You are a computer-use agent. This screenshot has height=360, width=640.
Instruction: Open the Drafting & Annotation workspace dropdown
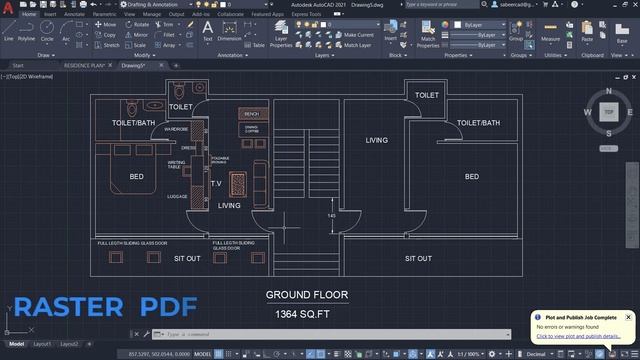(x=156, y=4)
